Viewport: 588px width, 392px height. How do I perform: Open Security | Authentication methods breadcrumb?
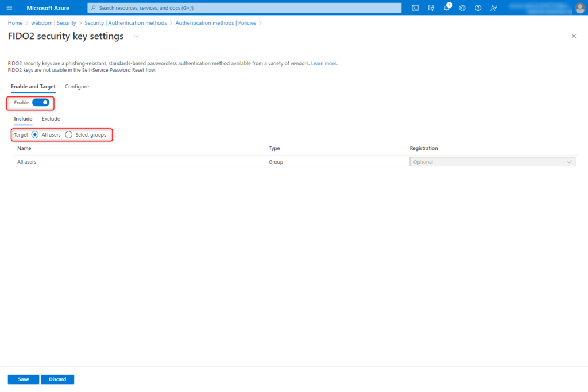126,23
